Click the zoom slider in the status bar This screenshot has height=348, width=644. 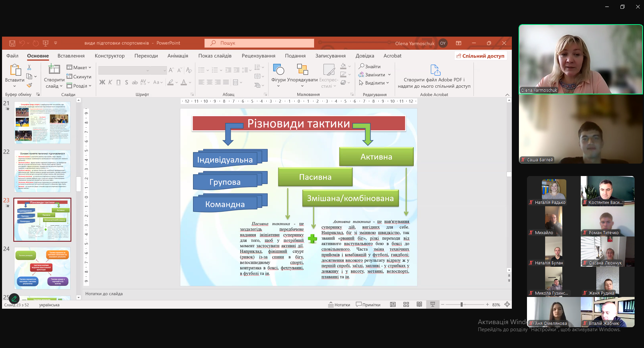462,305
